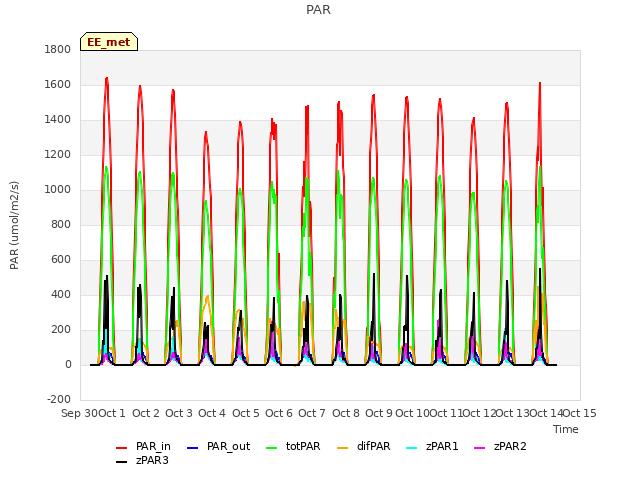The image size is (640, 480).
Task: Click the zPAR1 cyan legend swatch
Action: point(412,448)
